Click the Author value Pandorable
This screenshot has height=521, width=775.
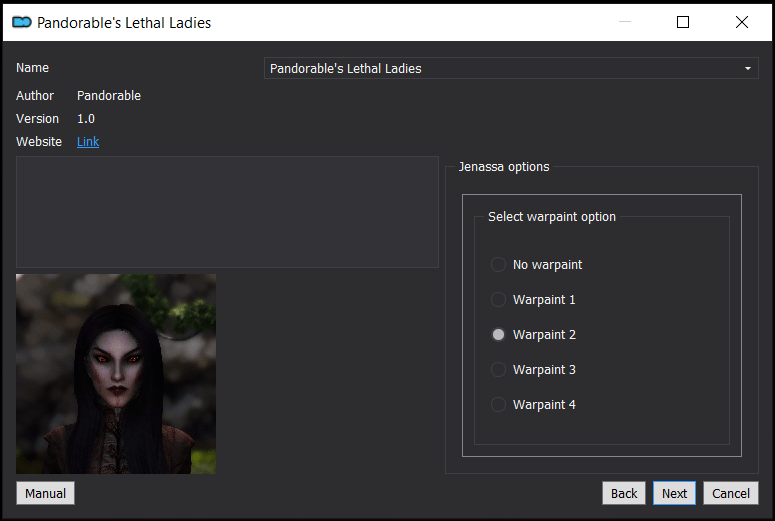pyautogui.click(x=109, y=95)
